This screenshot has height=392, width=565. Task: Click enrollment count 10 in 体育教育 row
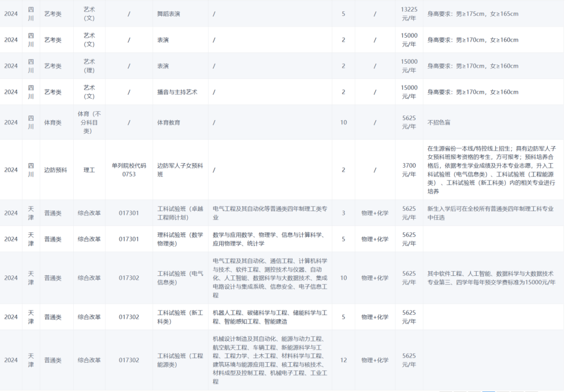pyautogui.click(x=343, y=122)
